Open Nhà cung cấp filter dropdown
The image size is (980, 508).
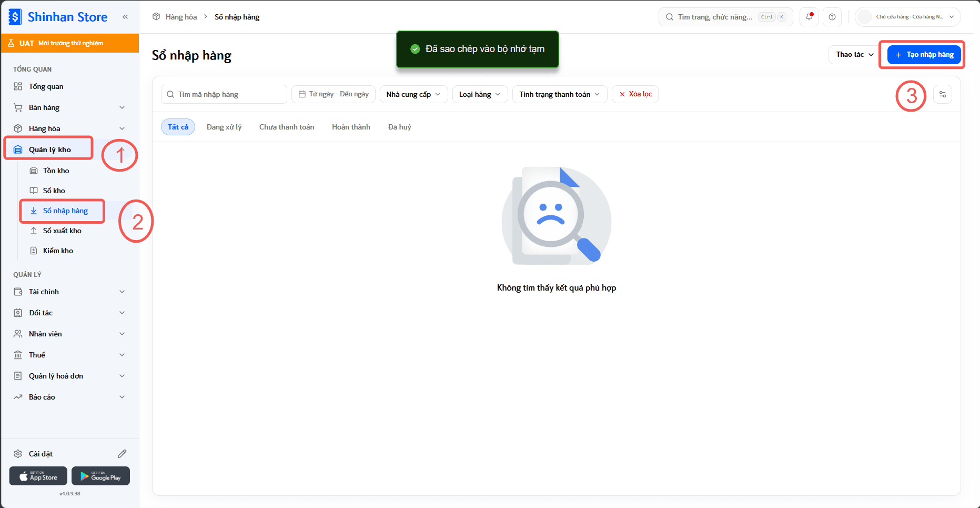[413, 94]
